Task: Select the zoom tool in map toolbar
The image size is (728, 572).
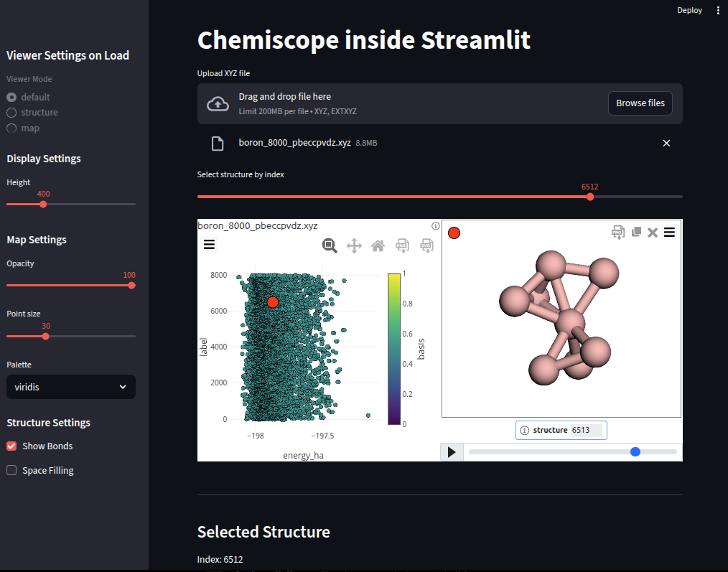Action: pyautogui.click(x=330, y=245)
